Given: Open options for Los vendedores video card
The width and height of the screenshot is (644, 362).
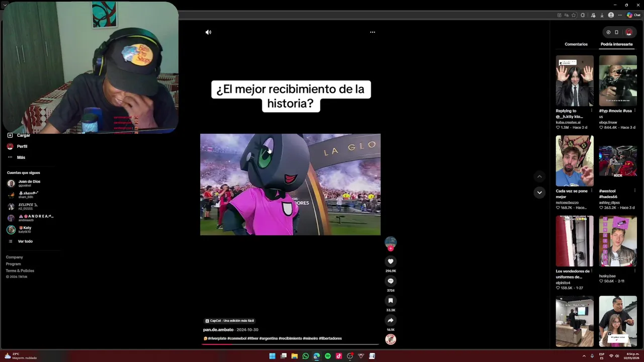Looking at the screenshot, I should coord(591,271).
